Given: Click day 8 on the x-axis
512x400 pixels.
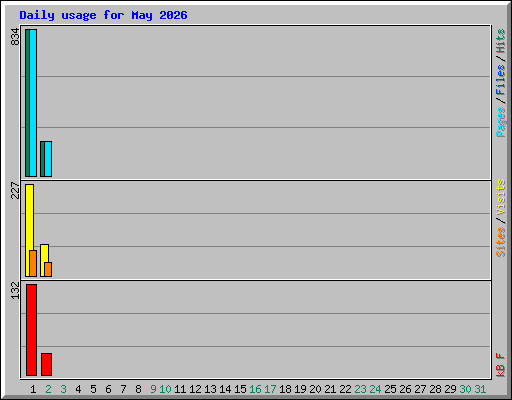Looking at the screenshot, I should [x=138, y=389].
